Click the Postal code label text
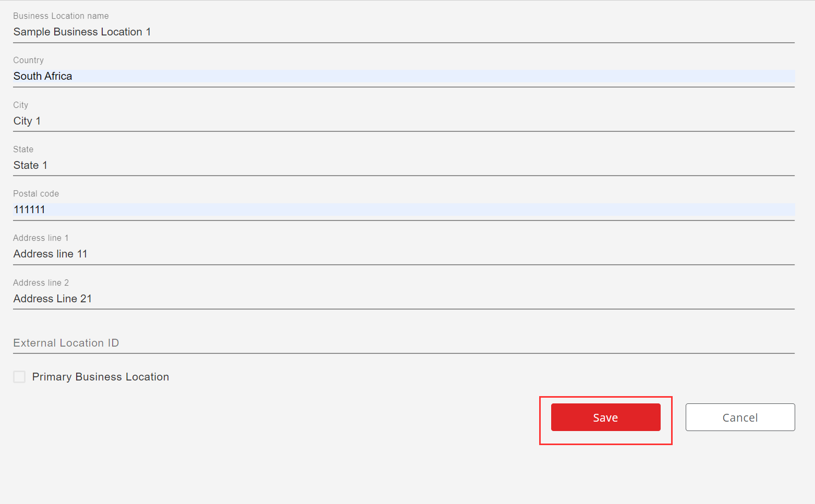This screenshot has width=815, height=504. [36, 194]
